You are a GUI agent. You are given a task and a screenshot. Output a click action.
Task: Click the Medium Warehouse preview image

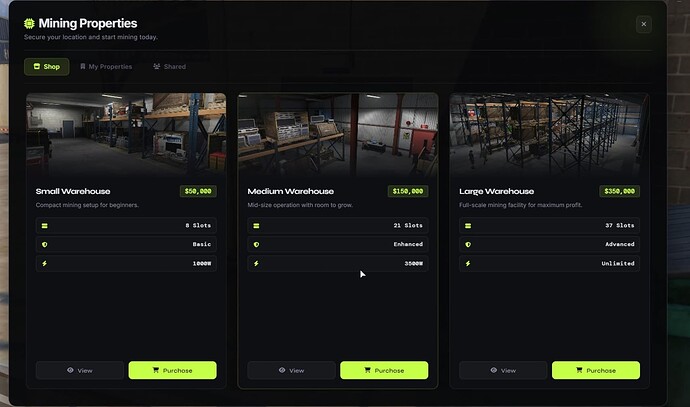[x=338, y=135]
